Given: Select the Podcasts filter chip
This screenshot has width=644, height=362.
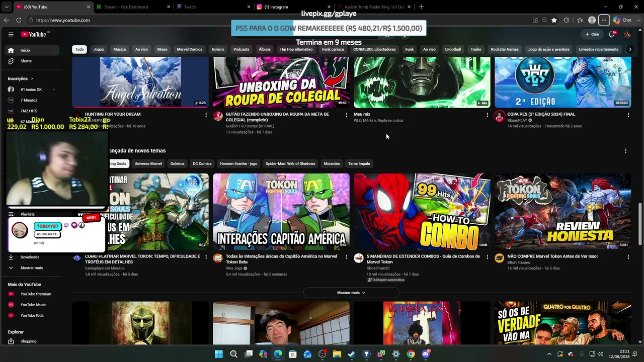Looking at the screenshot, I should (x=242, y=49).
